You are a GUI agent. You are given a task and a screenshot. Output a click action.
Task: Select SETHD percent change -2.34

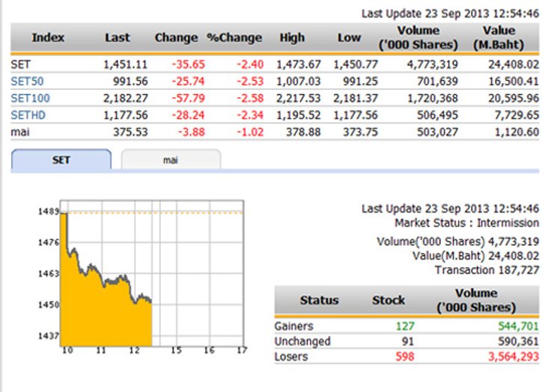pyautogui.click(x=250, y=115)
